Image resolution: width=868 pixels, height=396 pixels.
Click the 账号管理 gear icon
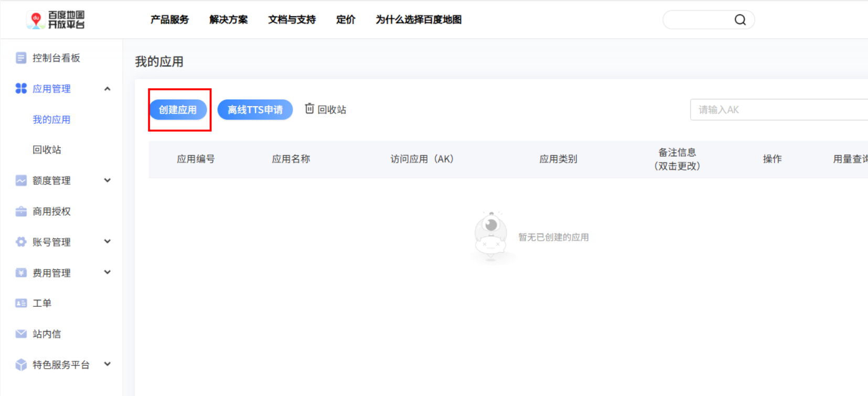21,242
